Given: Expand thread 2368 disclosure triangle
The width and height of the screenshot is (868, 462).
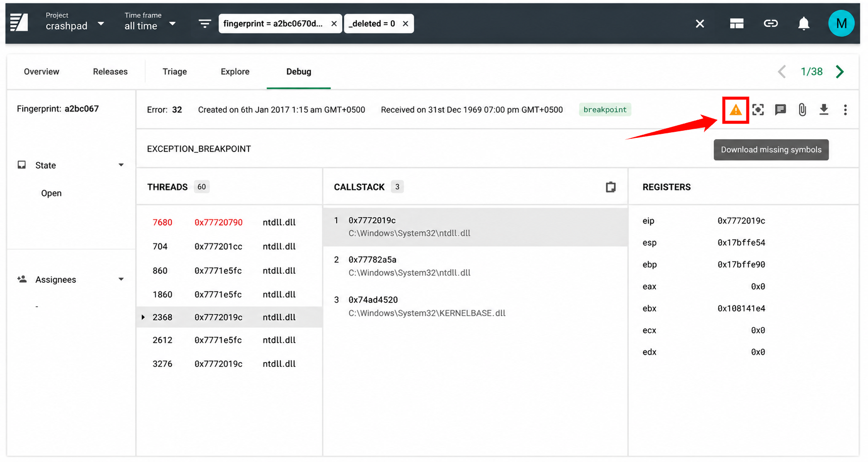Looking at the screenshot, I should 143,317.
